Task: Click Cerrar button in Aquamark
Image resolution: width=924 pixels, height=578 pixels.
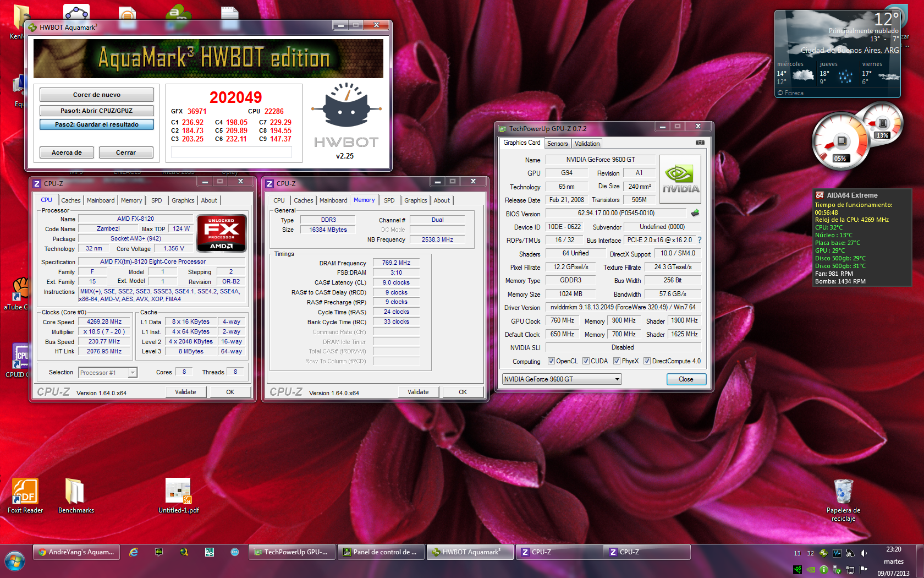Action: (x=126, y=152)
